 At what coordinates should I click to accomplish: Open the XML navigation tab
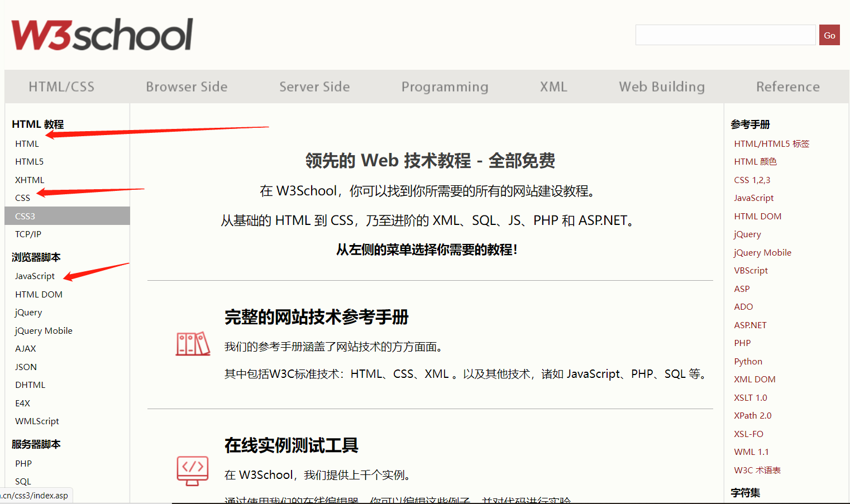553,87
